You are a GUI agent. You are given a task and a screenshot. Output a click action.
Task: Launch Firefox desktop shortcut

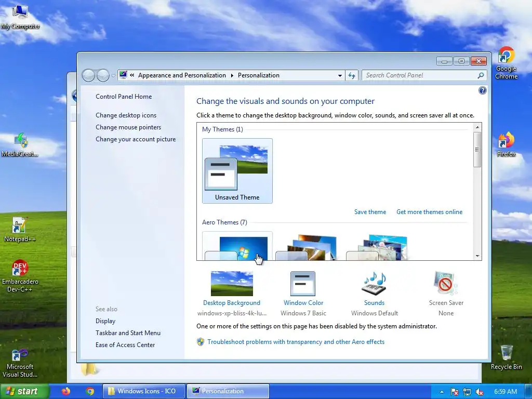pyautogui.click(x=506, y=144)
